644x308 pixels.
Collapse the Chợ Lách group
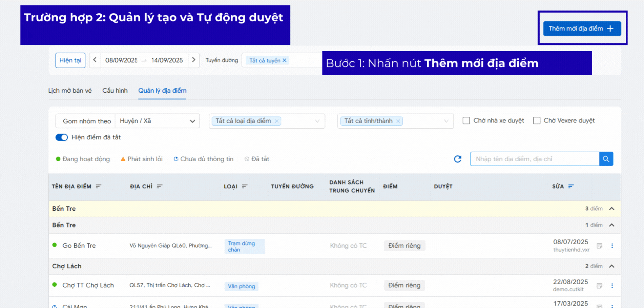click(611, 266)
